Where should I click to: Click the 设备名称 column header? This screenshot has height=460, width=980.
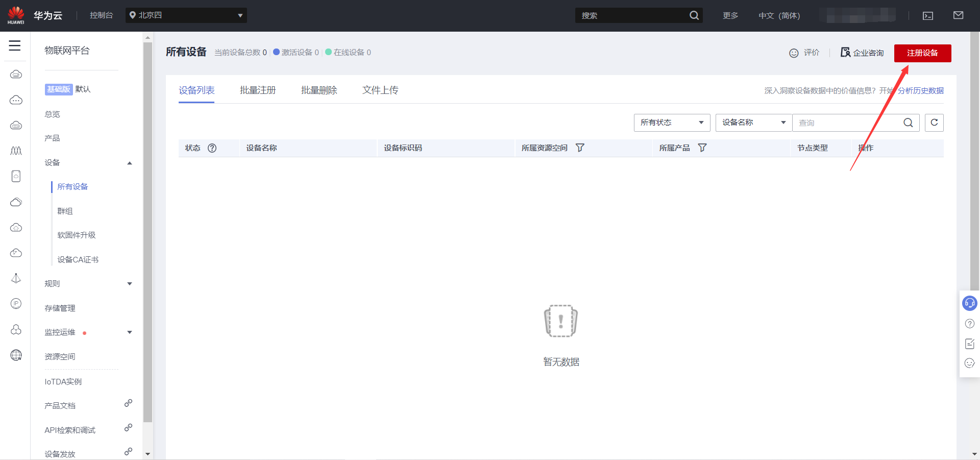tap(261, 148)
